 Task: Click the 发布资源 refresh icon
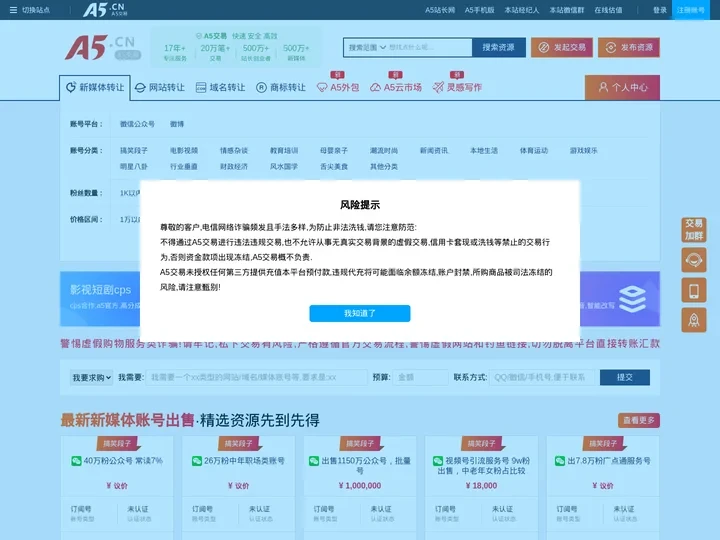(611, 47)
